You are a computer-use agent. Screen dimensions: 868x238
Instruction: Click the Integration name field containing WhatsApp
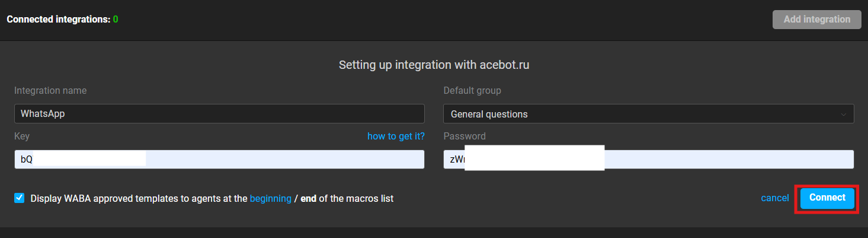tap(219, 114)
